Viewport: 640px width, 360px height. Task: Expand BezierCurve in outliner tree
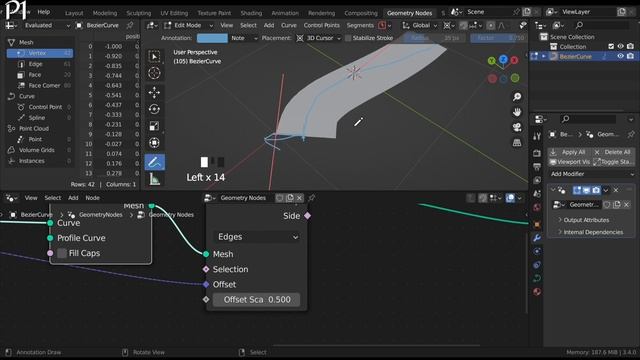click(544, 56)
